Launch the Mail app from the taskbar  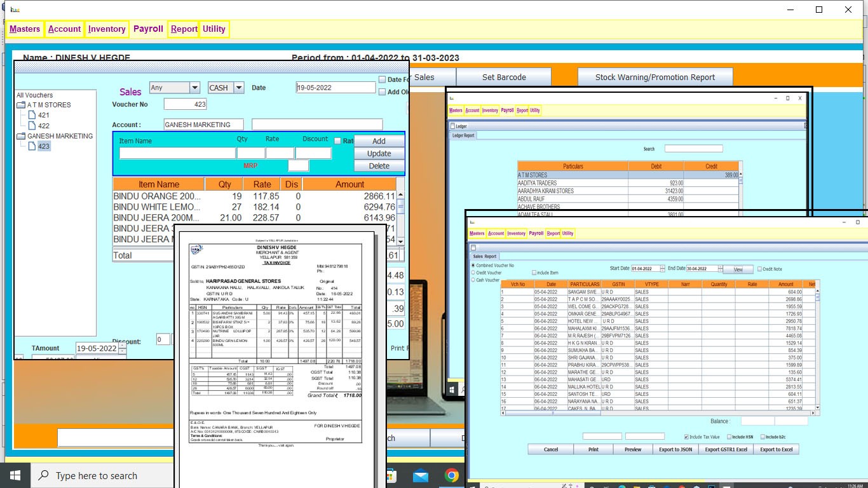pos(421,475)
